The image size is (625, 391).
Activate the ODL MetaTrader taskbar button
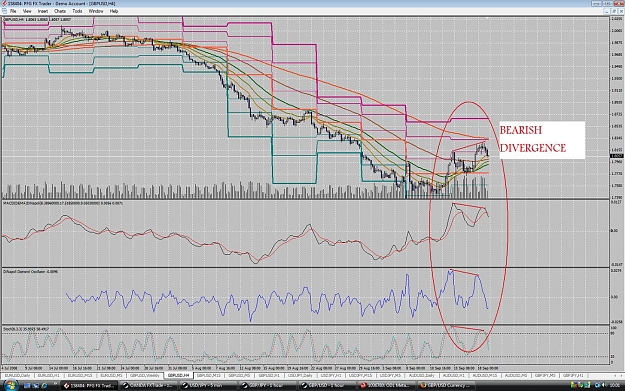point(386,385)
